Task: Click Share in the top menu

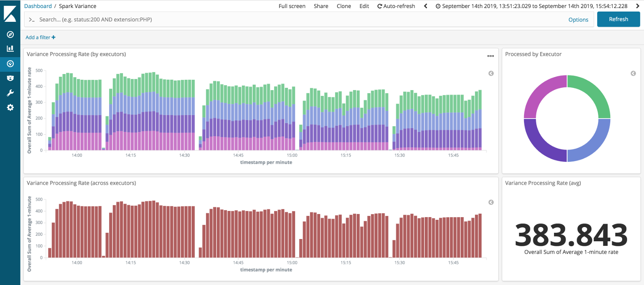Action: [x=321, y=6]
